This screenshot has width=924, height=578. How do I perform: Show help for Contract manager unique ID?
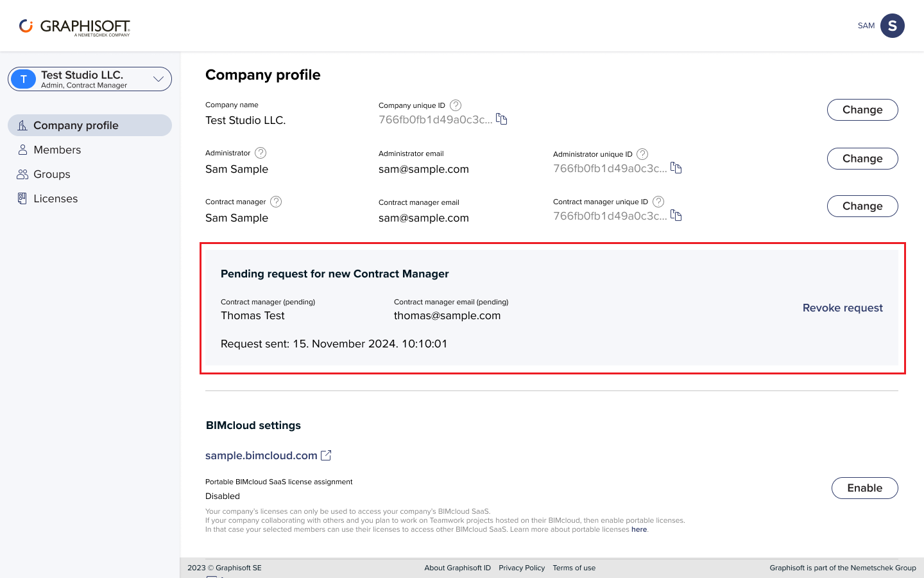click(x=658, y=202)
